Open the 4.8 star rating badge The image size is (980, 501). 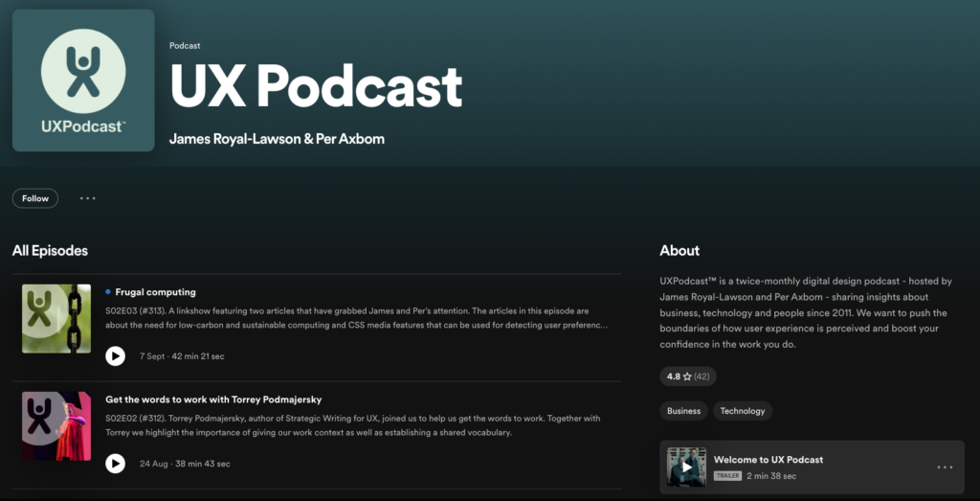688,376
